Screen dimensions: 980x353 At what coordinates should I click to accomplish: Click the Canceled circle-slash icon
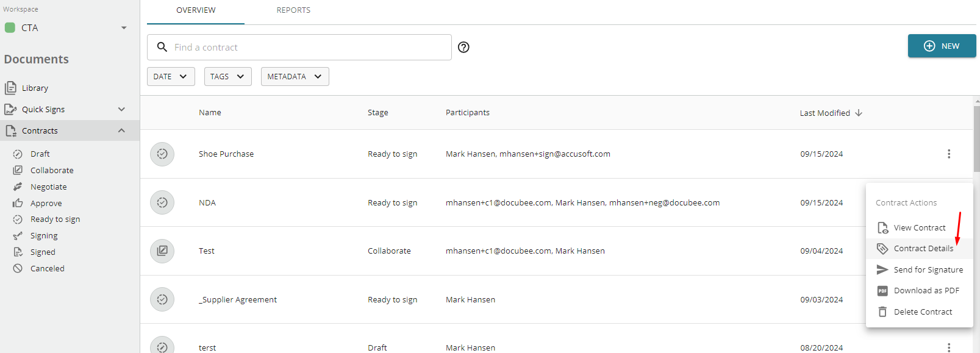[x=18, y=269]
